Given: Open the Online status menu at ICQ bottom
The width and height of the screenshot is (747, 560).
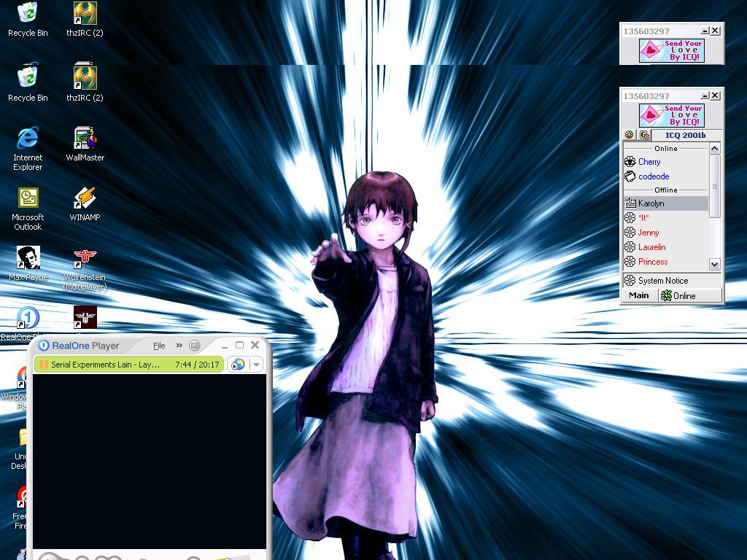Looking at the screenshot, I should click(690, 296).
